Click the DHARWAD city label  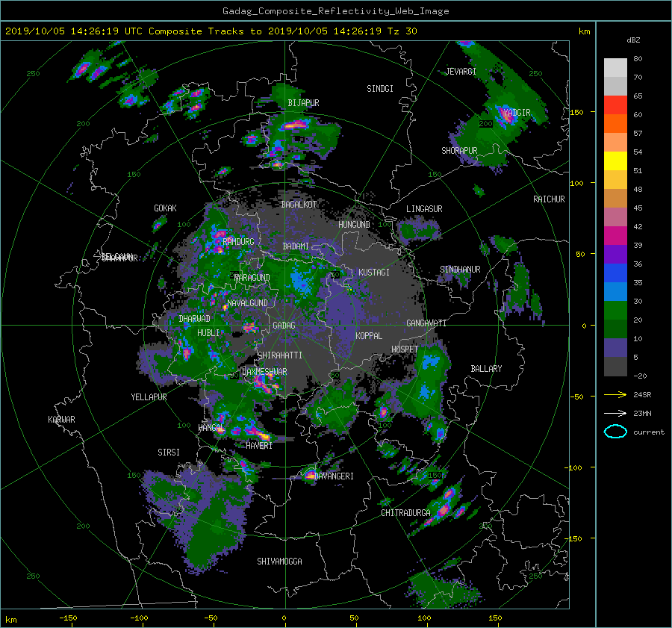coord(194,319)
